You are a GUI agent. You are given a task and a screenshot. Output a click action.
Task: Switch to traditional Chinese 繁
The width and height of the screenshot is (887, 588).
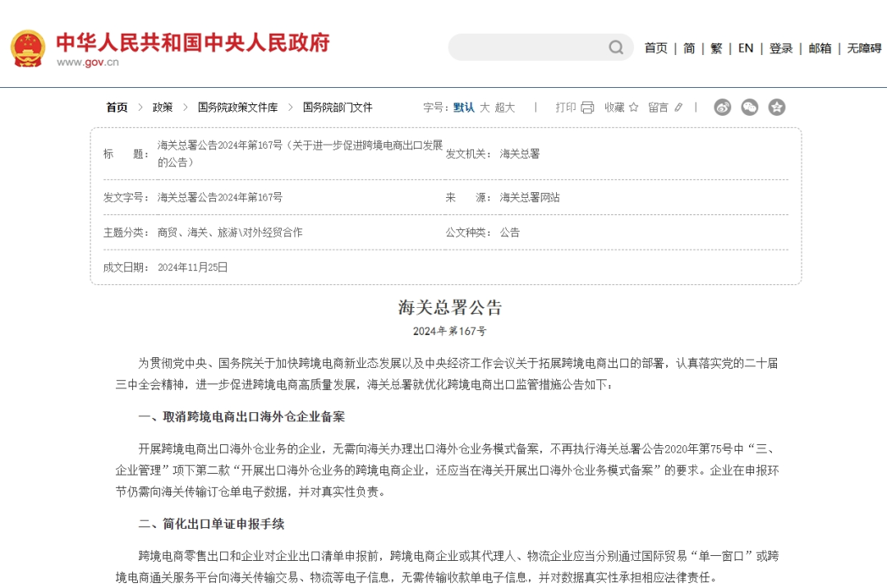point(716,48)
